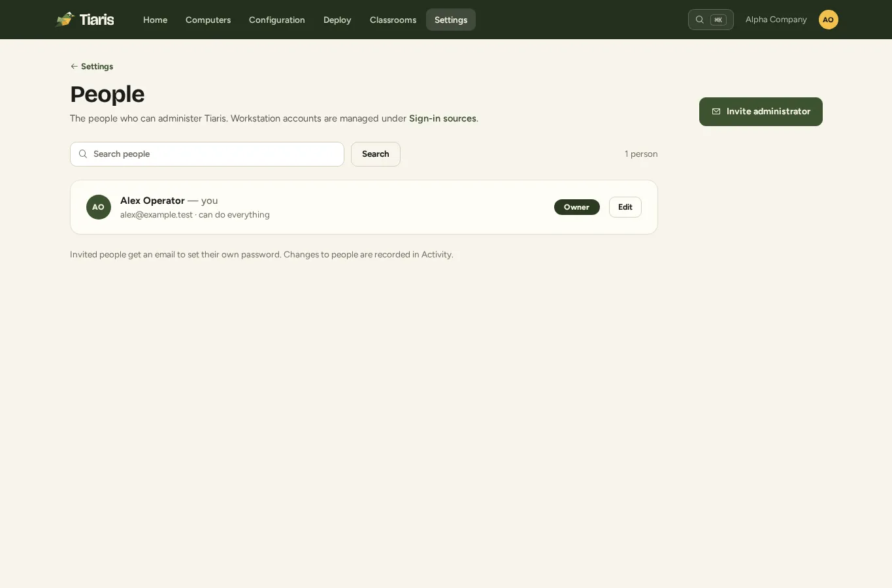Go back to Settings via breadcrumb
The width and height of the screenshot is (892, 588).
pyautogui.click(x=91, y=67)
